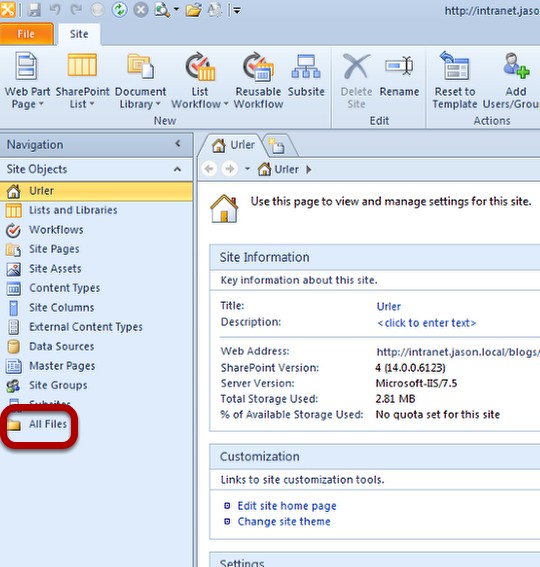Click the Forward navigation arrow
The image size is (540, 567).
point(229,169)
